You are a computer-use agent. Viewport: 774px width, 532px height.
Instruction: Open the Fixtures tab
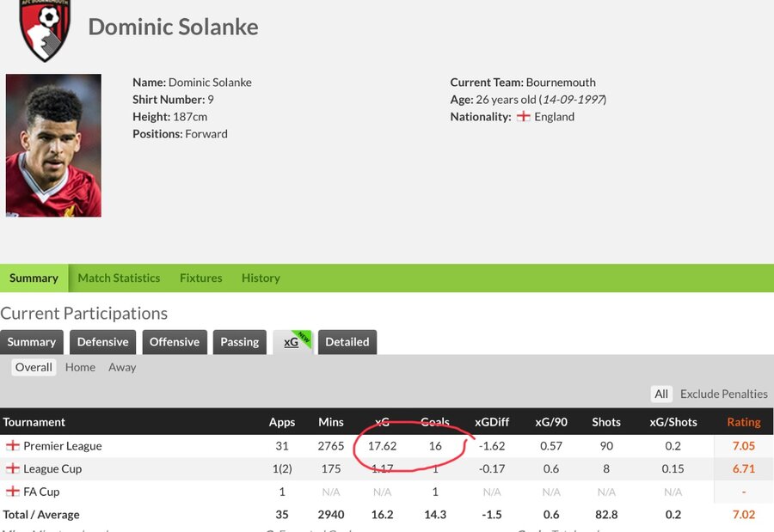tap(201, 278)
